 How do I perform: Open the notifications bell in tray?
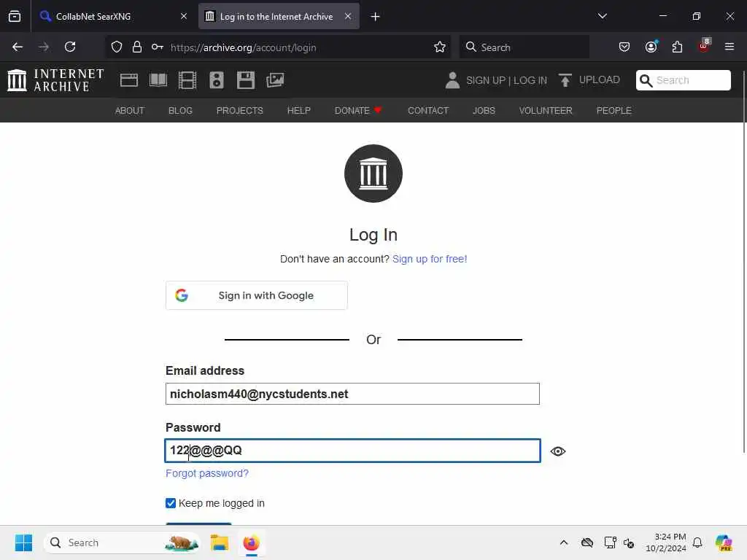point(697,542)
